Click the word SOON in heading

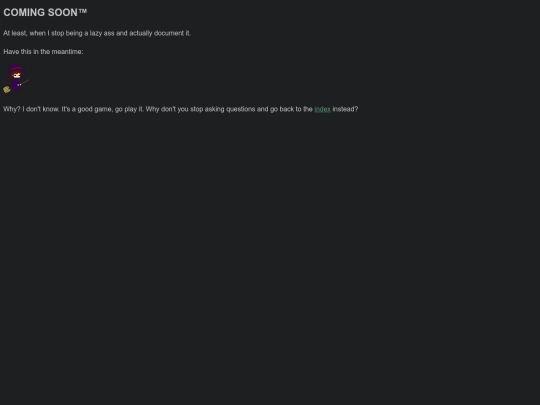coord(62,12)
